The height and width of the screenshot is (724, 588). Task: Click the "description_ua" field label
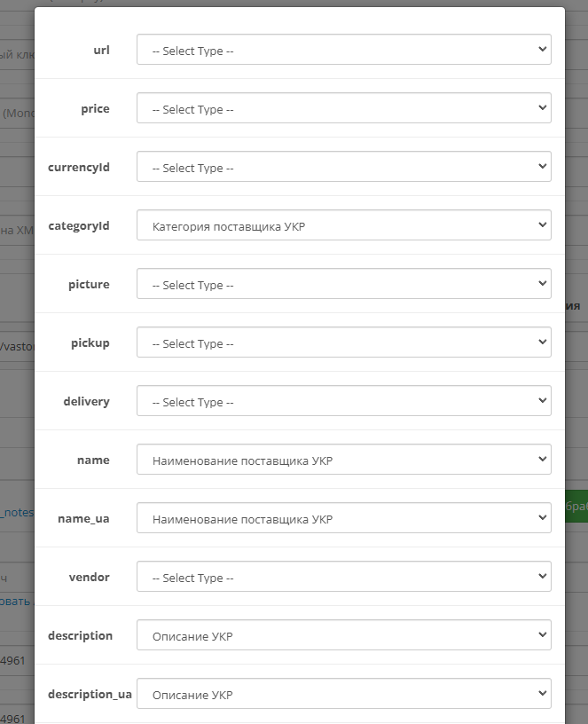tap(90, 694)
